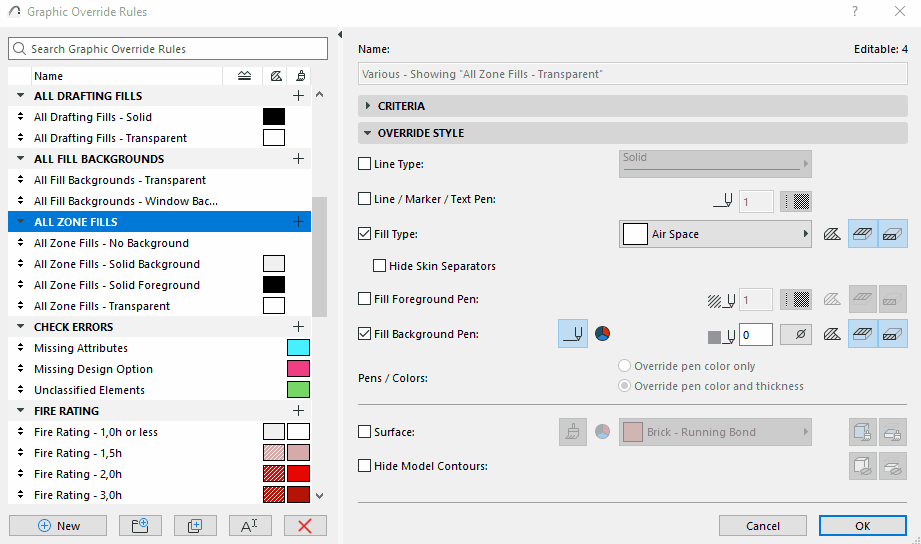
Task: Collapse the CHECK ERRORS group
Action: click(21, 327)
